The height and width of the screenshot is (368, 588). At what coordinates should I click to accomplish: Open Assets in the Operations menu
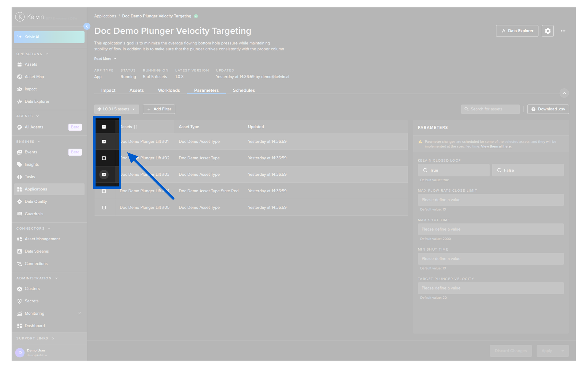coord(31,64)
